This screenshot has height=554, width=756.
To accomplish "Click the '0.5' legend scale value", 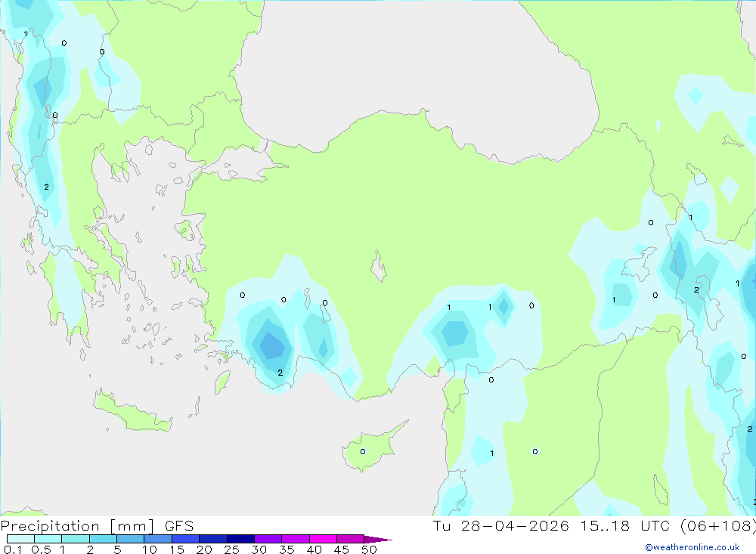I will pyautogui.click(x=41, y=549).
